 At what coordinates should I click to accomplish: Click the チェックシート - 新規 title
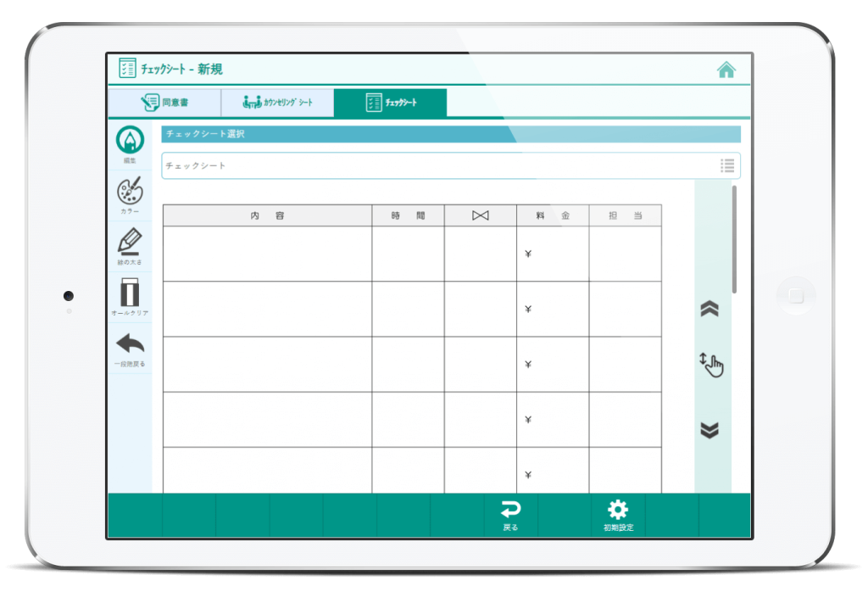click(x=181, y=70)
